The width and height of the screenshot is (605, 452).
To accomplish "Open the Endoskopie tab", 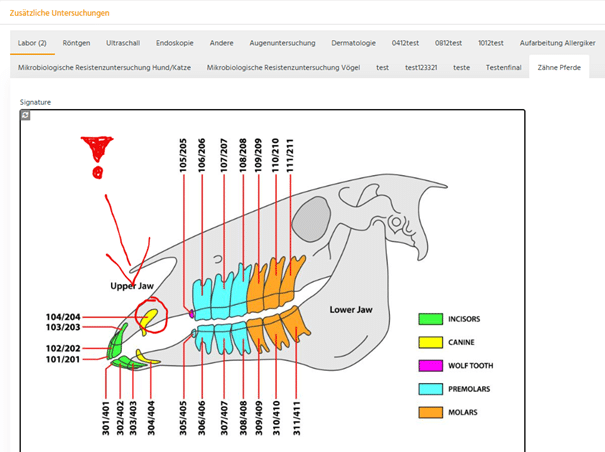I will [174, 43].
